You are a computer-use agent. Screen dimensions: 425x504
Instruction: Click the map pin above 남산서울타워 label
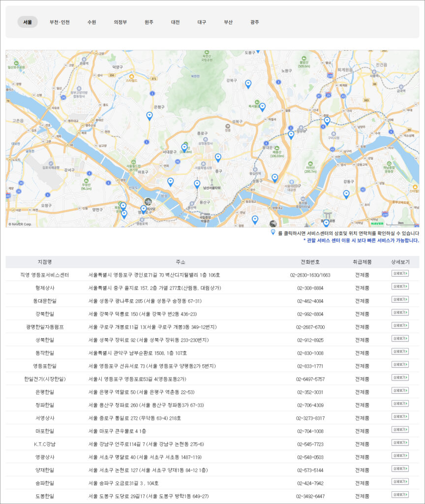point(197,184)
